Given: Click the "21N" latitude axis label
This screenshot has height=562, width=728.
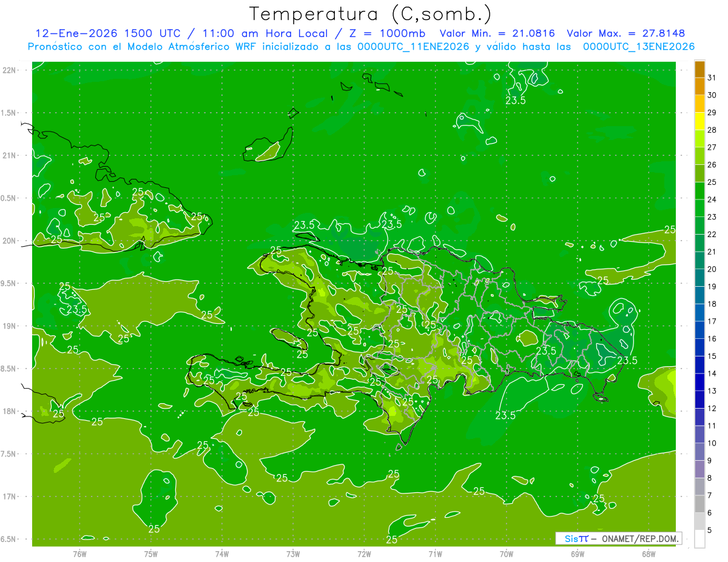Looking at the screenshot, I should [x=10, y=155].
